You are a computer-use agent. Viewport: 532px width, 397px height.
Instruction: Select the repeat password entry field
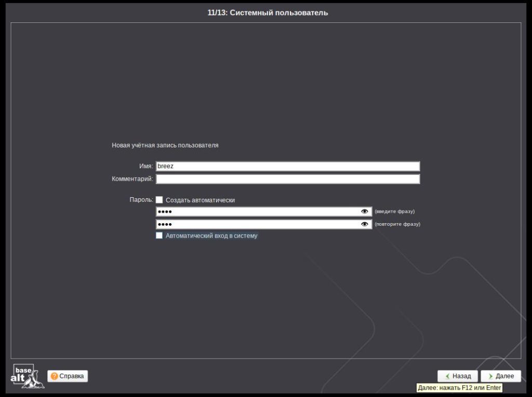click(257, 224)
